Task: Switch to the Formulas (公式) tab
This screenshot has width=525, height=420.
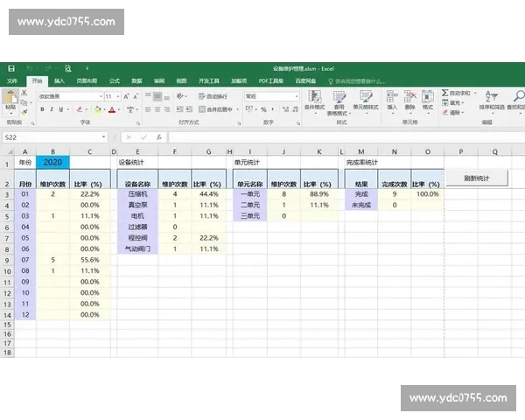Action: (x=114, y=81)
